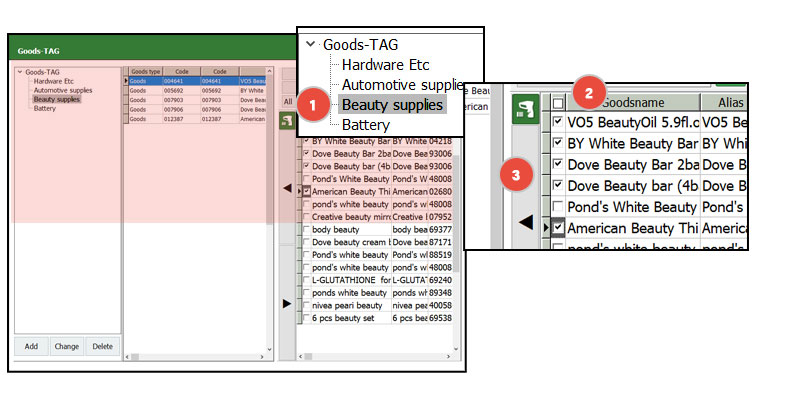Click the Goods type column header
The image size is (800, 402).
(x=145, y=72)
